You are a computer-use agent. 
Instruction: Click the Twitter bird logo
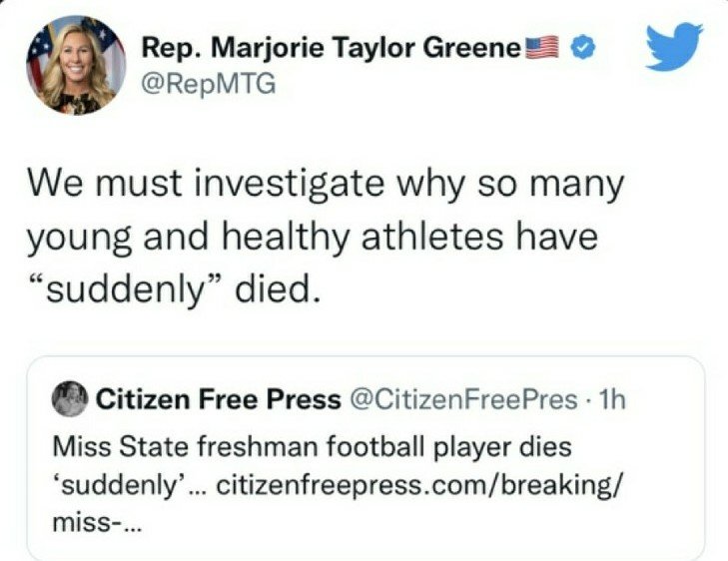click(673, 46)
